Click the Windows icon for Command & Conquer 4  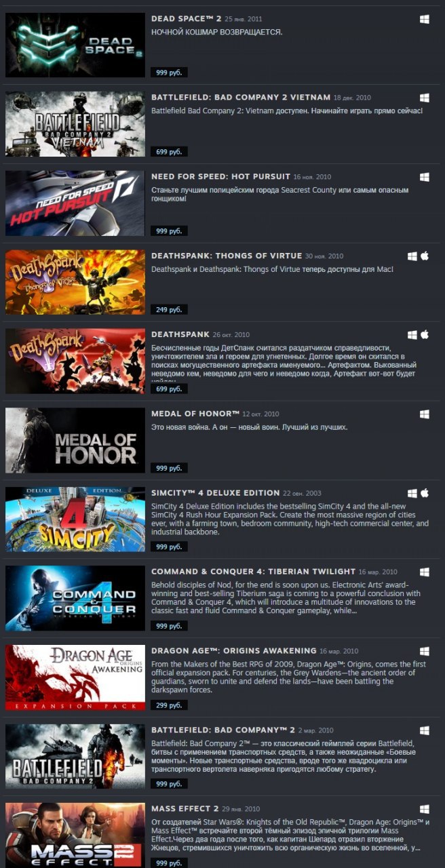pyautogui.click(x=424, y=572)
